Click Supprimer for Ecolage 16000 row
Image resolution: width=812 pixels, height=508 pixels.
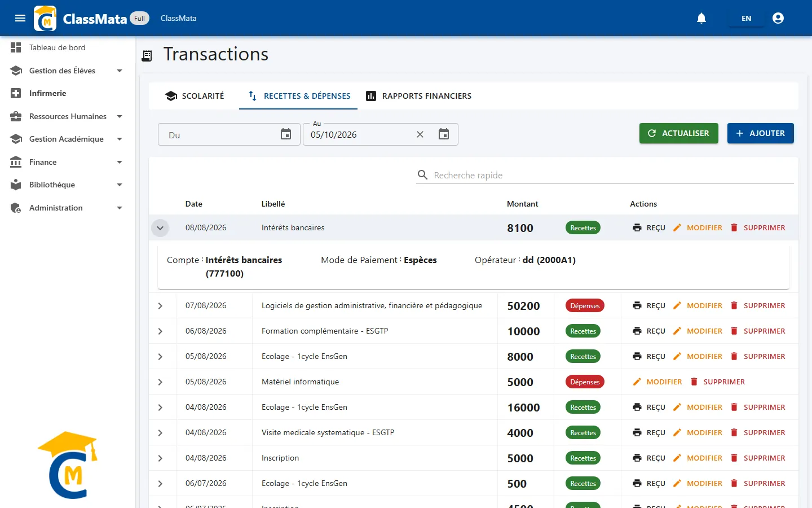757,407
